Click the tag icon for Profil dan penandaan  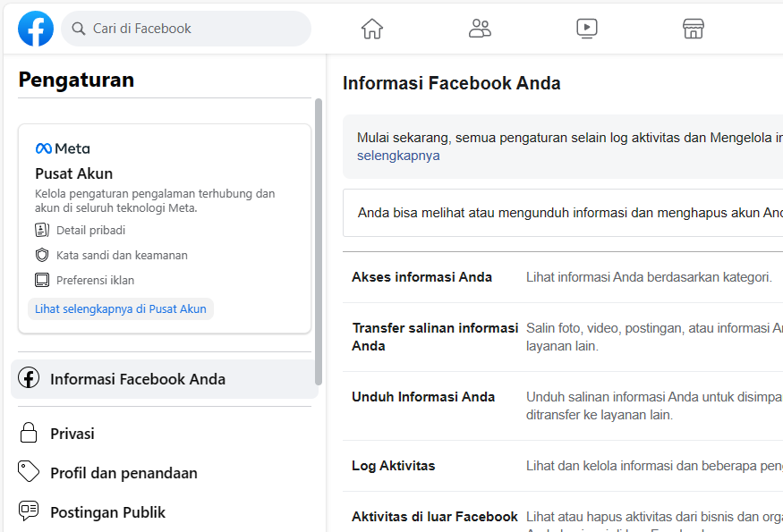[x=29, y=471]
